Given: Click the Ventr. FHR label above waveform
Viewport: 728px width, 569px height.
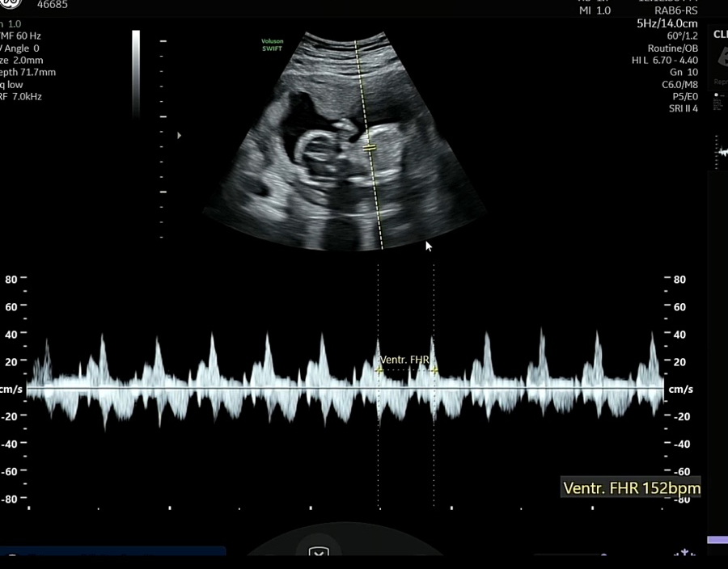Looking at the screenshot, I should (404, 359).
